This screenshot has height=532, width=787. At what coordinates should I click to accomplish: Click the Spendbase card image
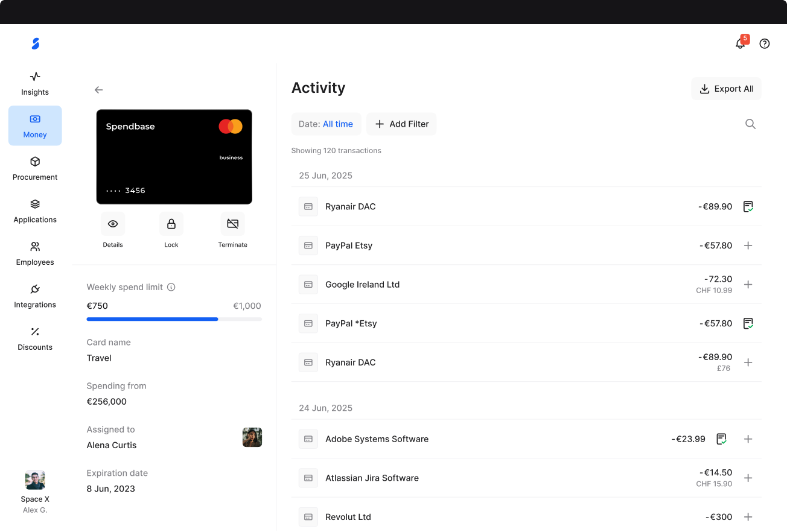point(174,157)
